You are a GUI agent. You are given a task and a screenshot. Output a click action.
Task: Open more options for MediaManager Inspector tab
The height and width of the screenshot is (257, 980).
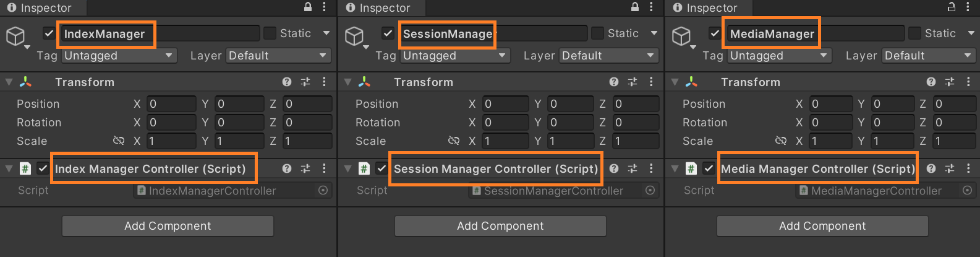(x=968, y=7)
